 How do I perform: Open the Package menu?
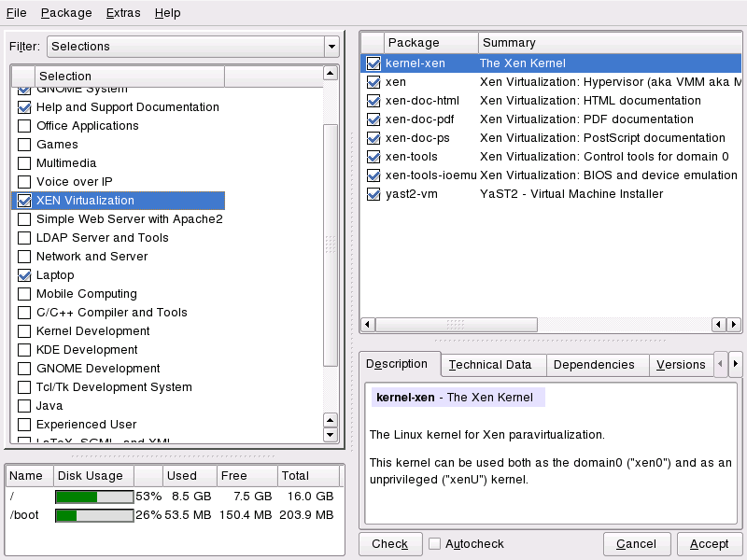66,13
